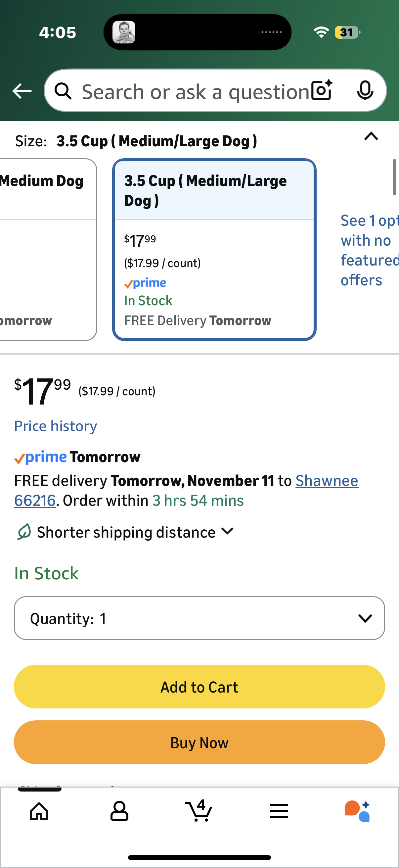Select 3.5 Cup Medium/Large Dog size option
Viewport: 399px width, 868px height.
[x=214, y=249]
